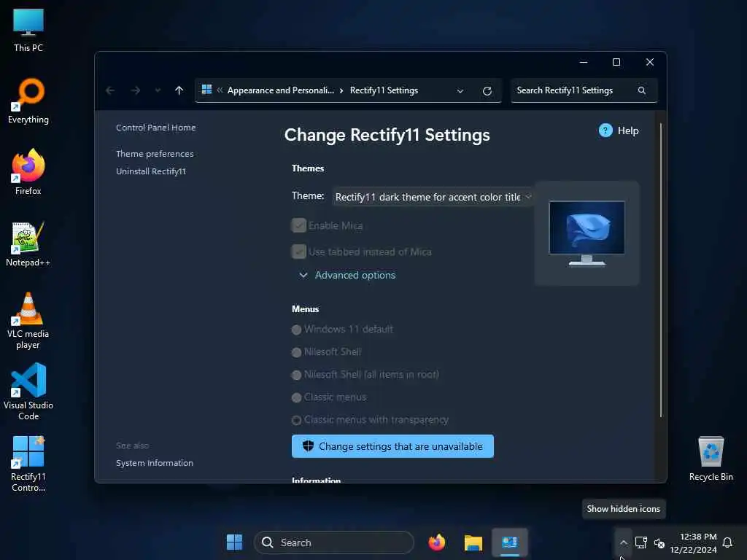Click the muted volume tray icon
This screenshot has height=560, width=747.
point(659,542)
